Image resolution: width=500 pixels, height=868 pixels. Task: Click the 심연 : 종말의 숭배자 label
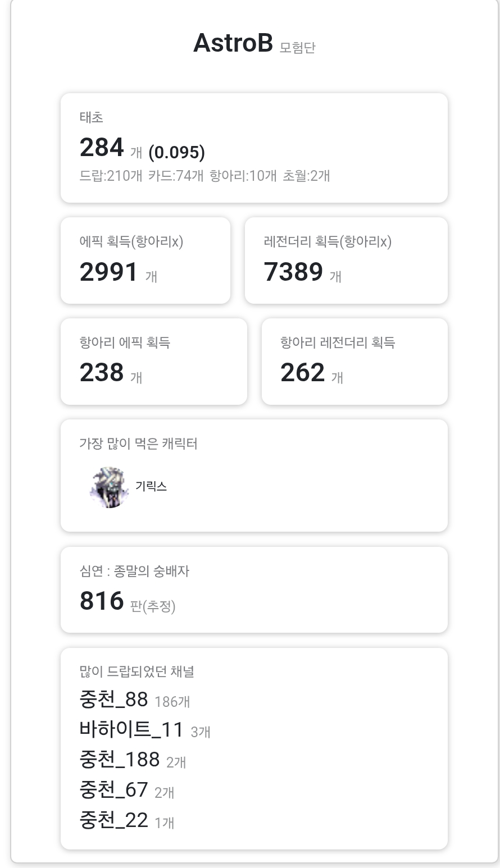tap(134, 571)
